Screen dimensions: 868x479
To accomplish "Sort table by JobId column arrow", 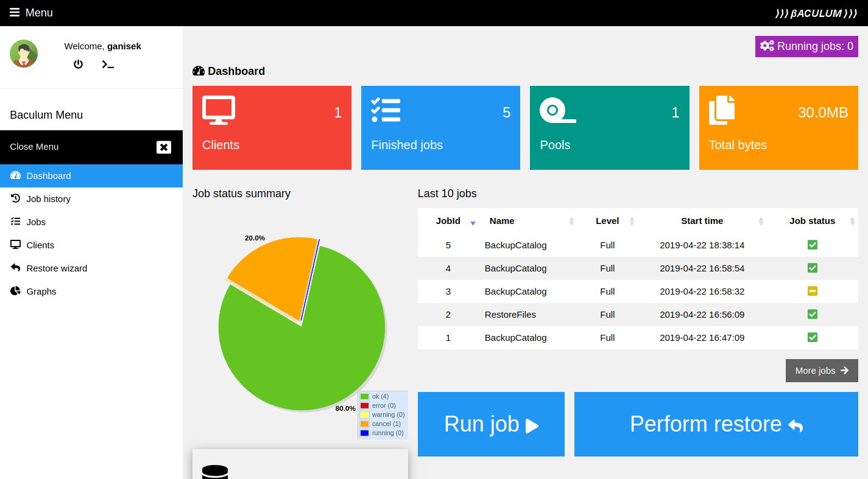I will 473,223.
